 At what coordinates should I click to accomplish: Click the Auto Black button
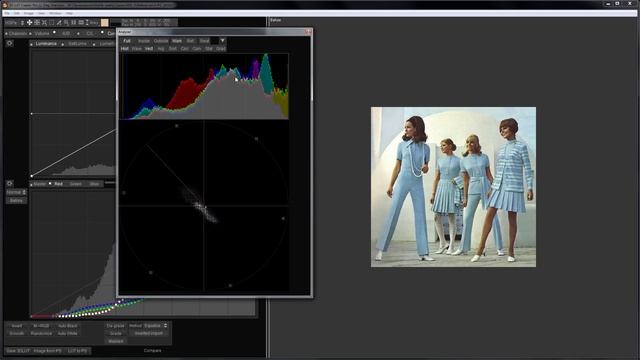pyautogui.click(x=67, y=326)
